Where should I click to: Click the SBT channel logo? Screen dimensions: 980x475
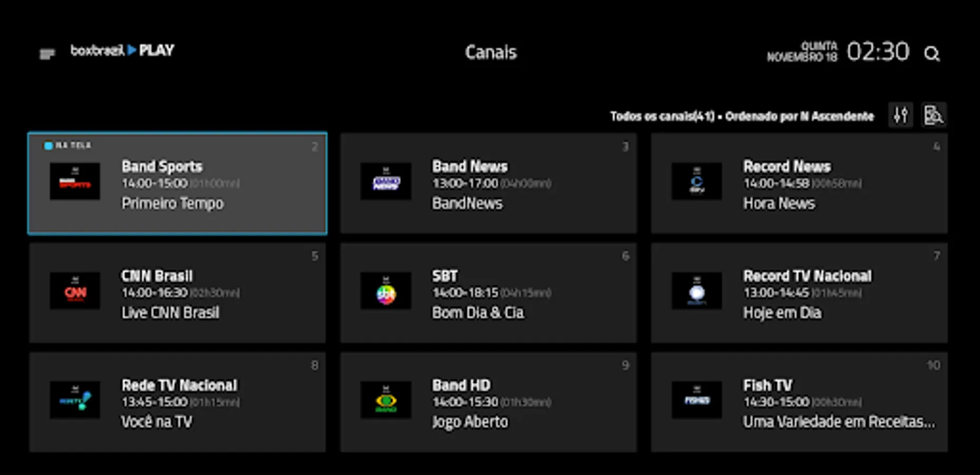(386, 290)
